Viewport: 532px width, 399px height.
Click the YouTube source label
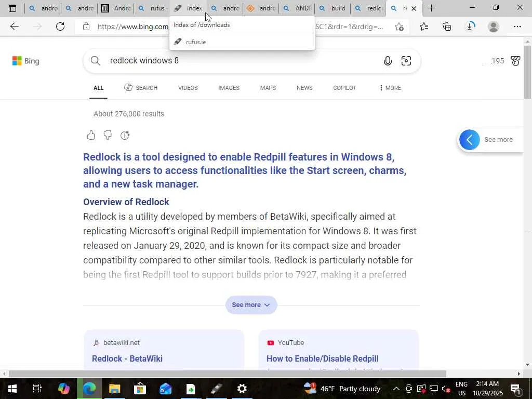click(x=291, y=343)
